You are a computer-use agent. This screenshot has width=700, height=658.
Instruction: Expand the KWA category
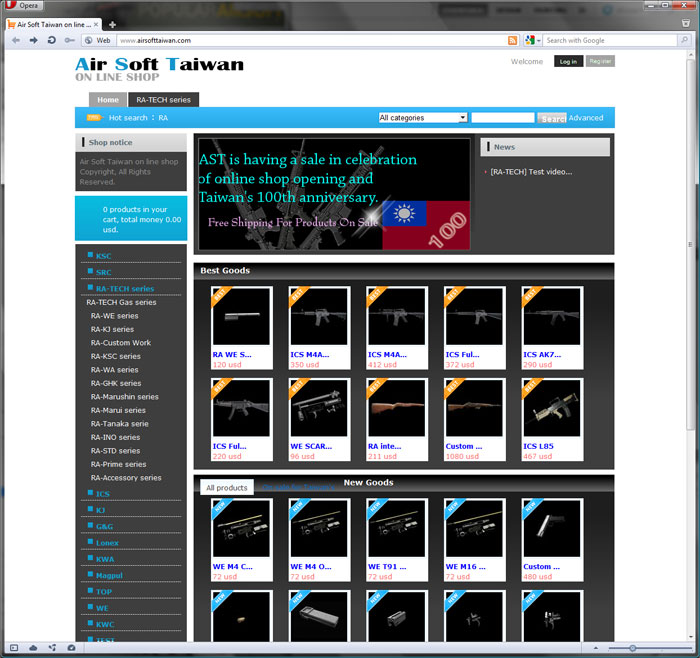(105, 559)
